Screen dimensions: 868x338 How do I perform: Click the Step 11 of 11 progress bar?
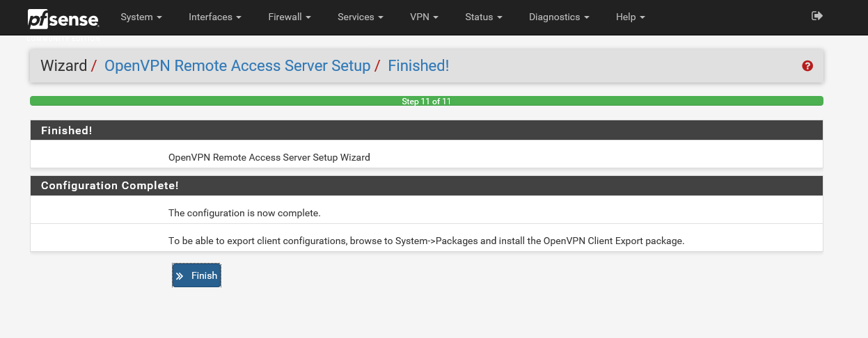(x=426, y=101)
